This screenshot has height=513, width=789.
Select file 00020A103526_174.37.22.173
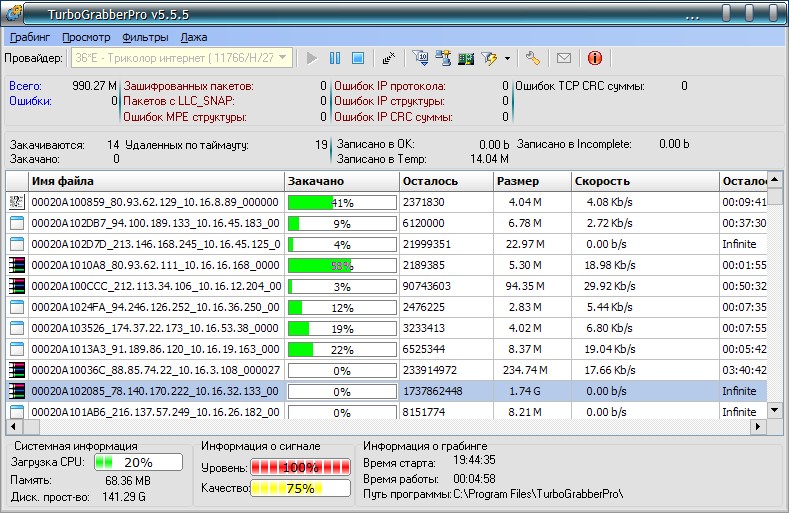(155, 328)
